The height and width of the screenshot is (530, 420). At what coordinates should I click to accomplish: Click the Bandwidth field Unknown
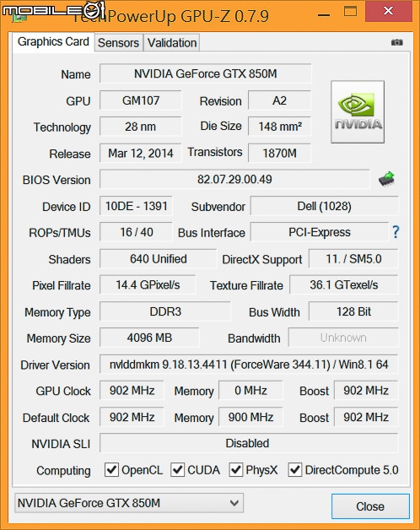click(x=343, y=338)
